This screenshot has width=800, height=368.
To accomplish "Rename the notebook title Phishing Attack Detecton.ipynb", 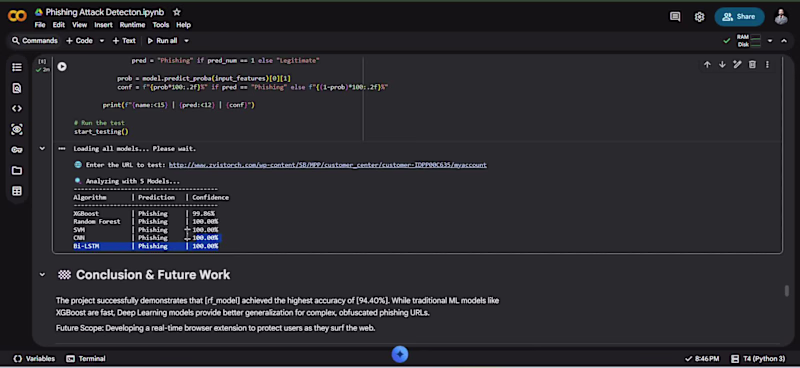I will pyautogui.click(x=106, y=12).
